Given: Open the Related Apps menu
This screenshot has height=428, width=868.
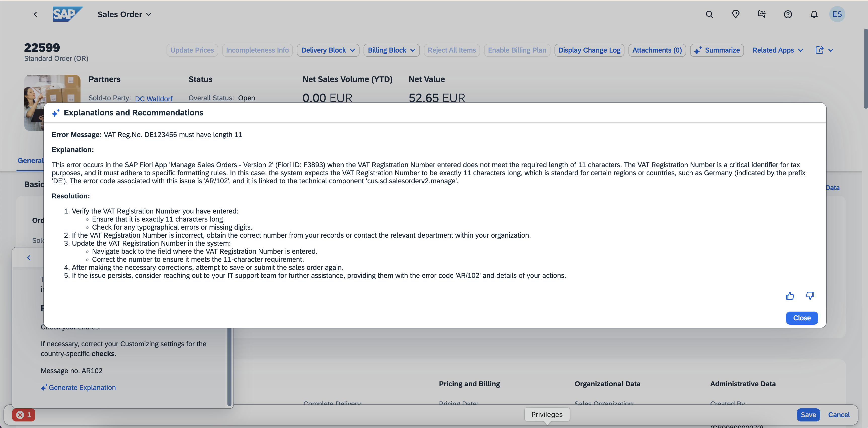Looking at the screenshot, I should (x=777, y=50).
